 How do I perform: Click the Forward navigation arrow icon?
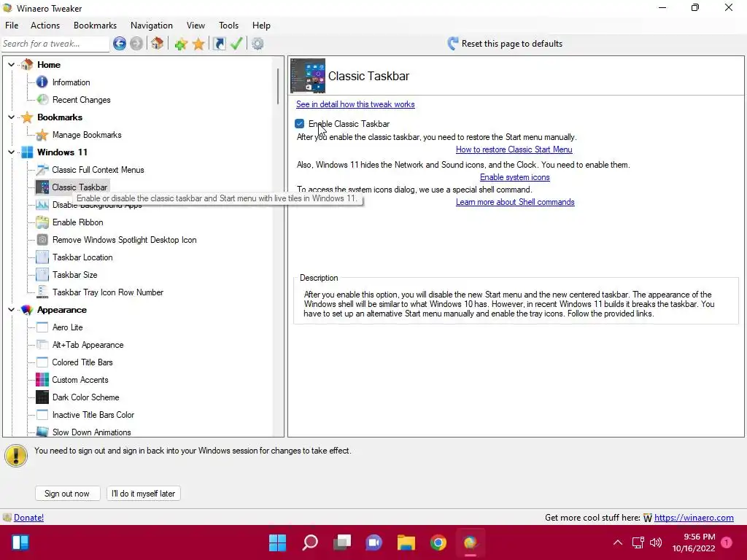pyautogui.click(x=136, y=44)
